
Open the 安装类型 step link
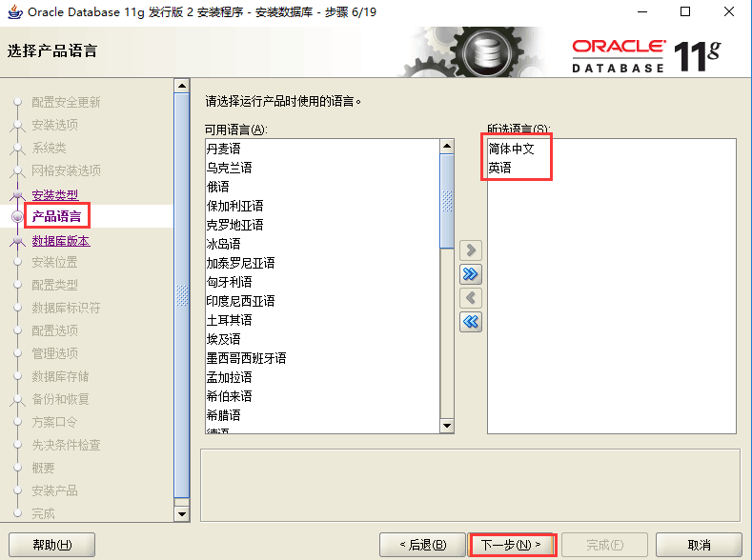(55, 195)
